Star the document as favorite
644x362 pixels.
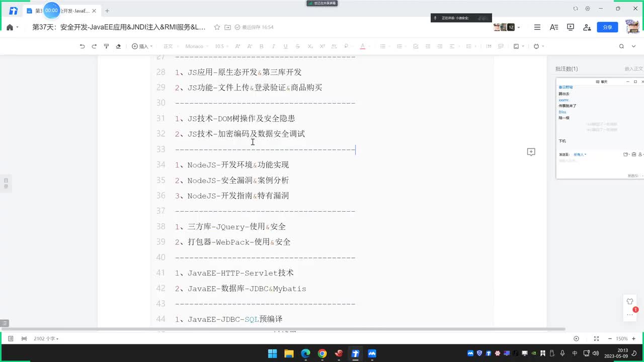pos(217,27)
